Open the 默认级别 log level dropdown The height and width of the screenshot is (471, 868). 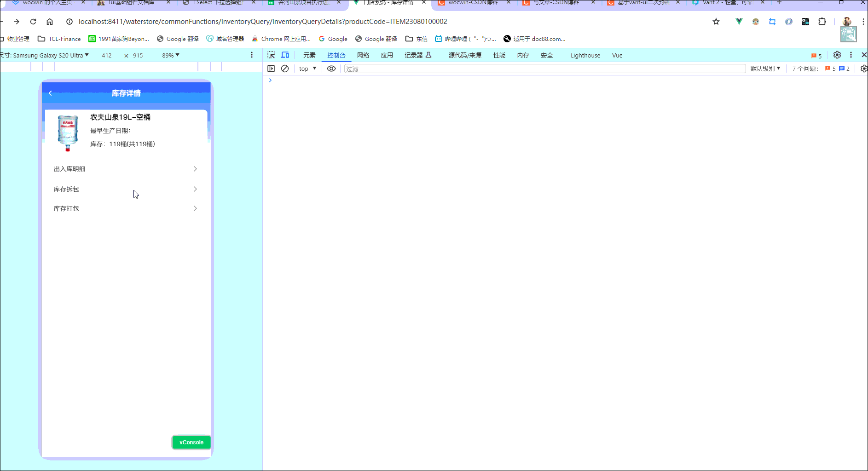click(765, 69)
